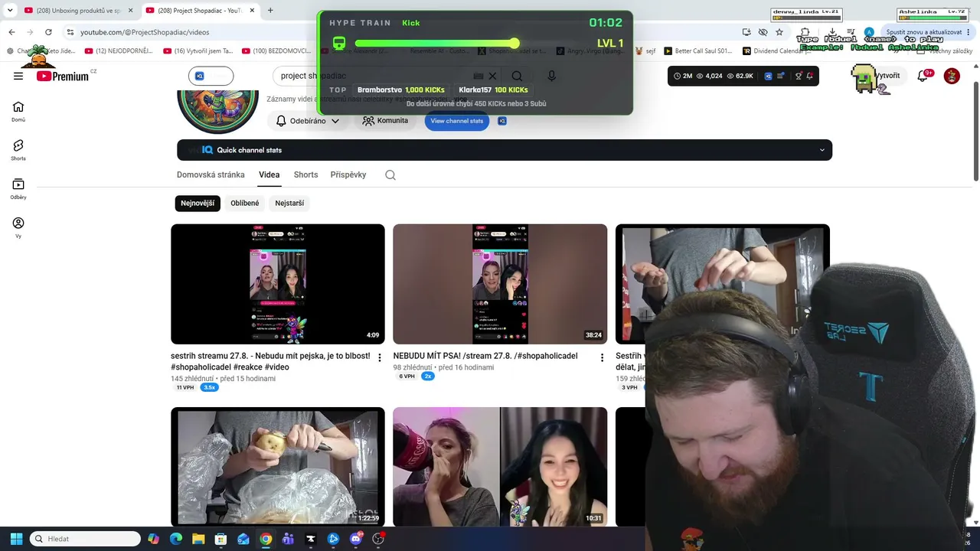Switch to Unboxing produktů browser tab
The image size is (980, 551).
(79, 11)
